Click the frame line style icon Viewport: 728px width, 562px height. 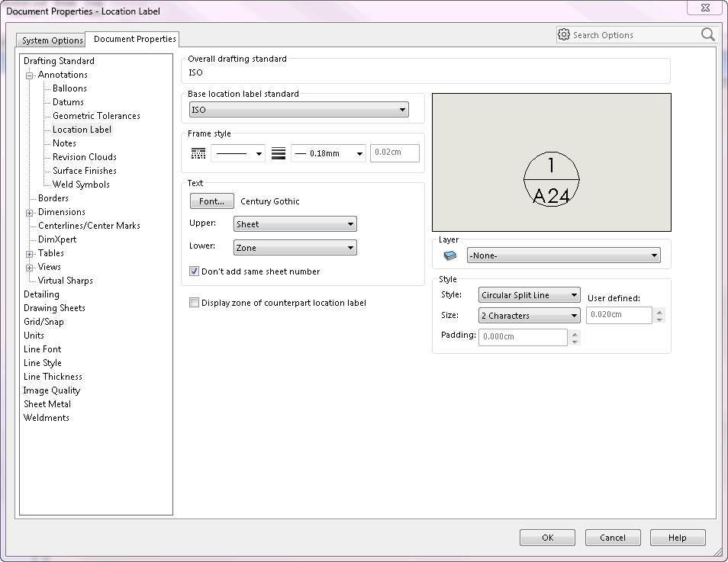click(198, 153)
